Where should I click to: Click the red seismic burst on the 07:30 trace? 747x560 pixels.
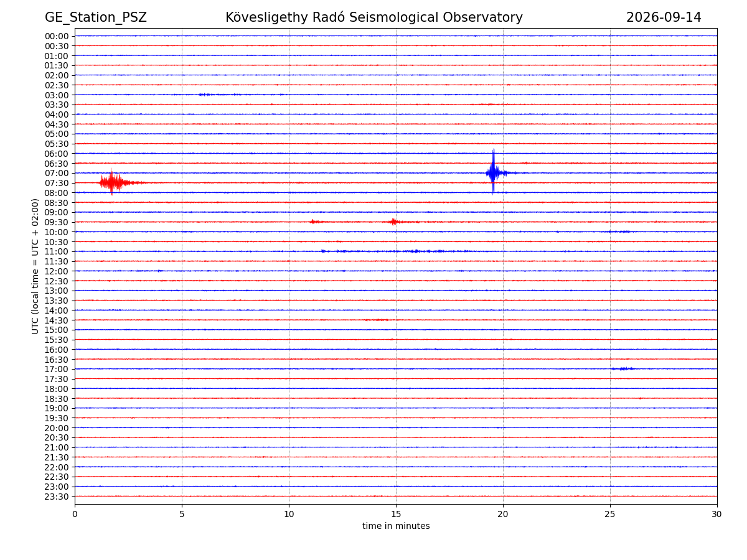118,182
